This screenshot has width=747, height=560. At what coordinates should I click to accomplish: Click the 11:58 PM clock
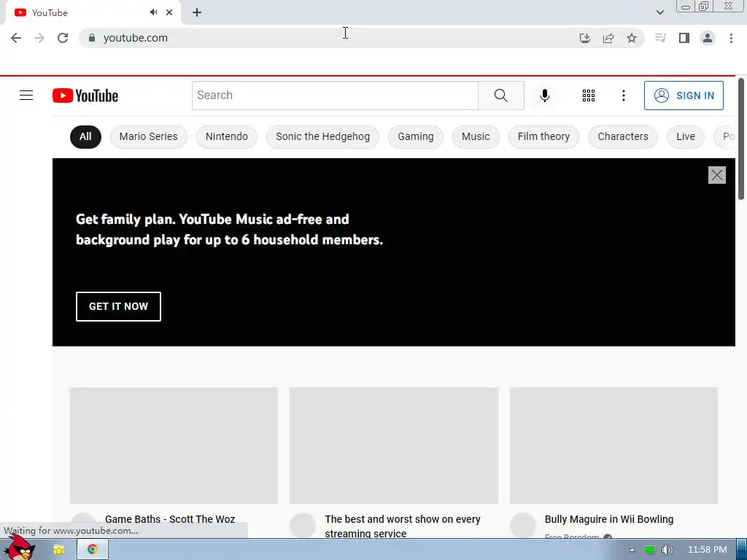point(708,550)
